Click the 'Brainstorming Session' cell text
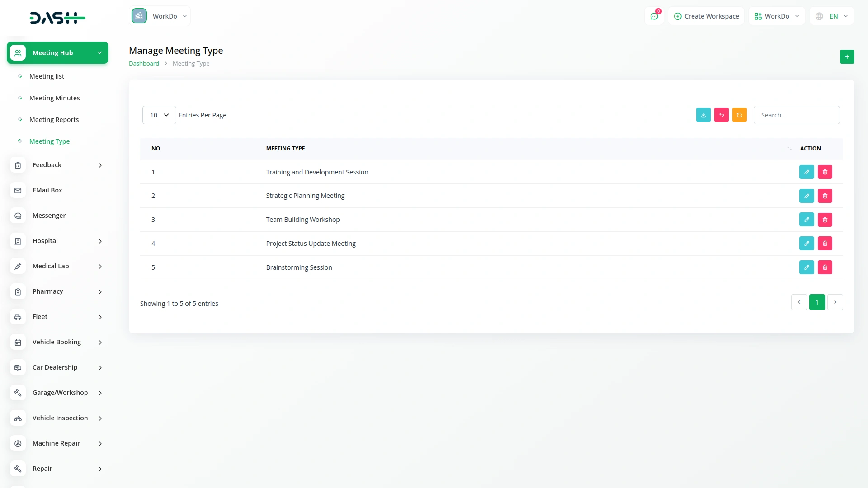The width and height of the screenshot is (868, 488). [x=299, y=267]
